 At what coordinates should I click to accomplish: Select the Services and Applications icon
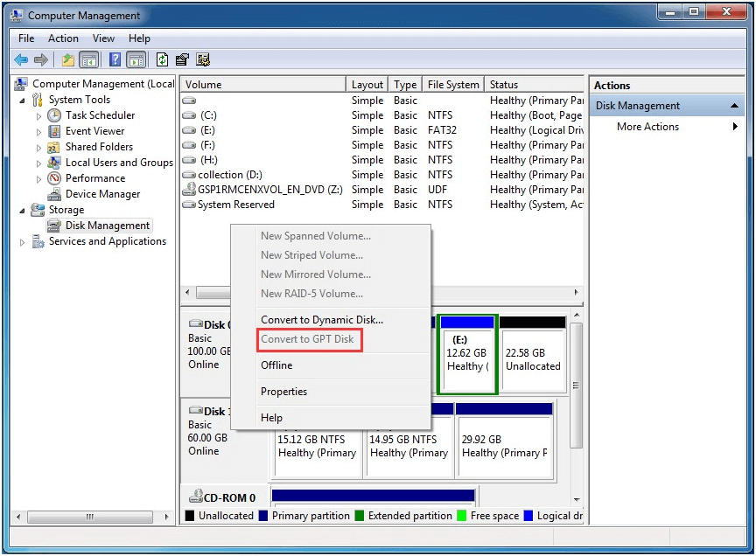[x=38, y=241]
